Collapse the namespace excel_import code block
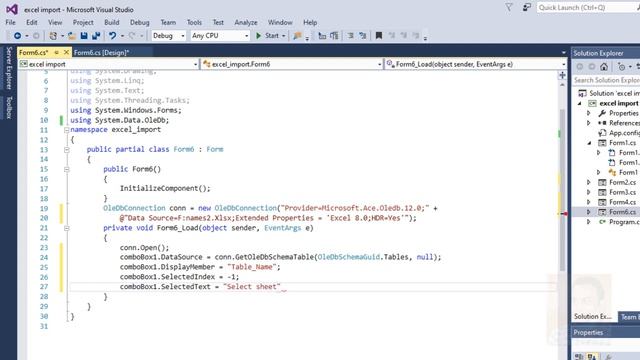 pos(66,130)
